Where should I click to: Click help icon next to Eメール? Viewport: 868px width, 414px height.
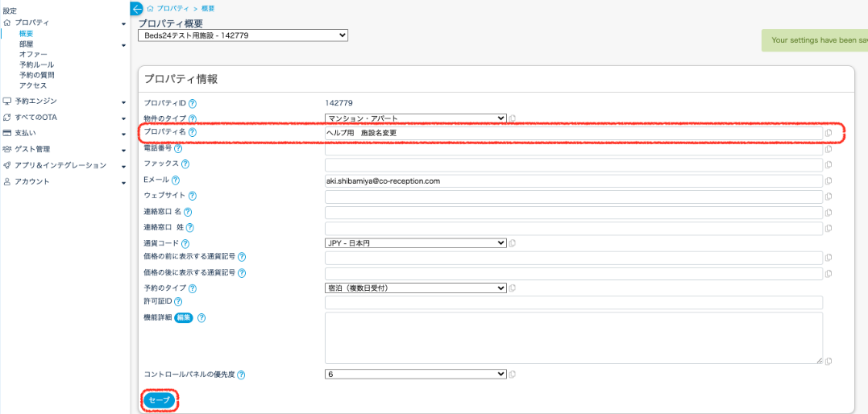click(176, 180)
